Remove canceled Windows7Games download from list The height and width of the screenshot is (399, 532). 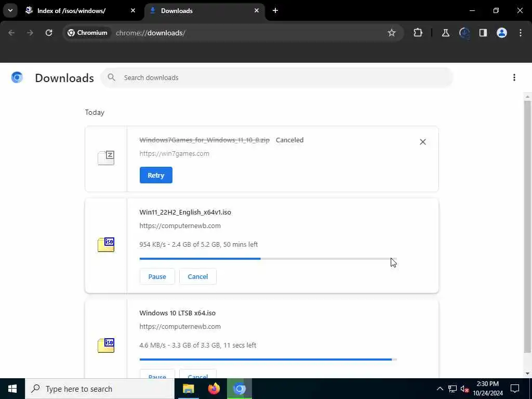[423, 142]
